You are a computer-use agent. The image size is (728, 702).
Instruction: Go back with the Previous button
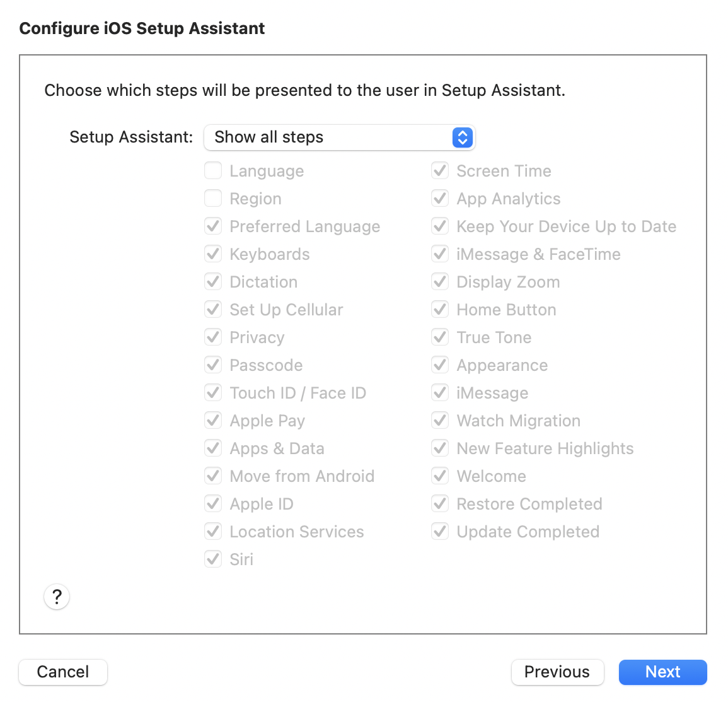tap(557, 672)
